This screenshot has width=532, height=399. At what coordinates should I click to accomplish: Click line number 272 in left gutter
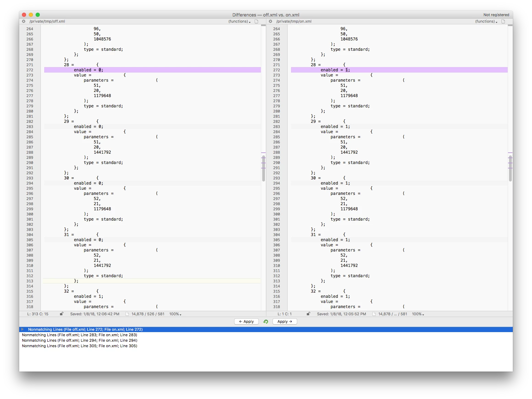[x=30, y=70]
